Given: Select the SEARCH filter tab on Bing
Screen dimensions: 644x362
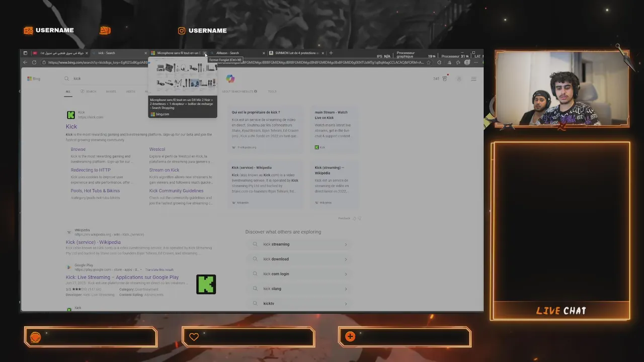Looking at the screenshot, I should 89,92.
